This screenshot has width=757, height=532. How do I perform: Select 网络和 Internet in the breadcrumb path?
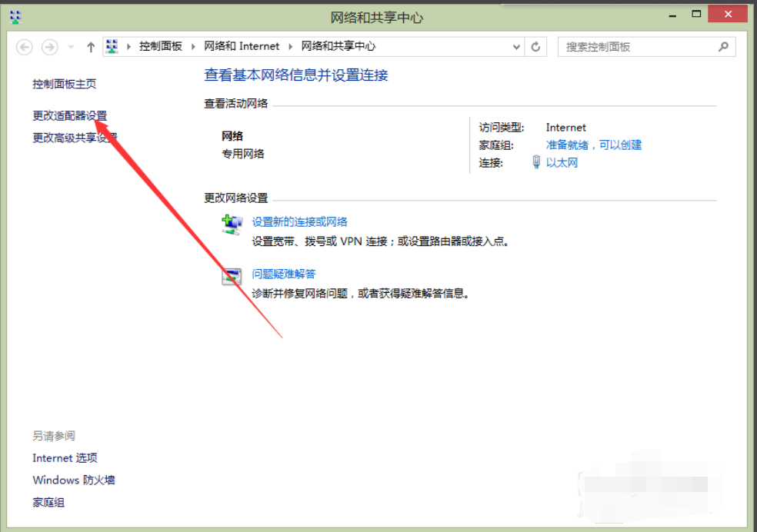[242, 46]
